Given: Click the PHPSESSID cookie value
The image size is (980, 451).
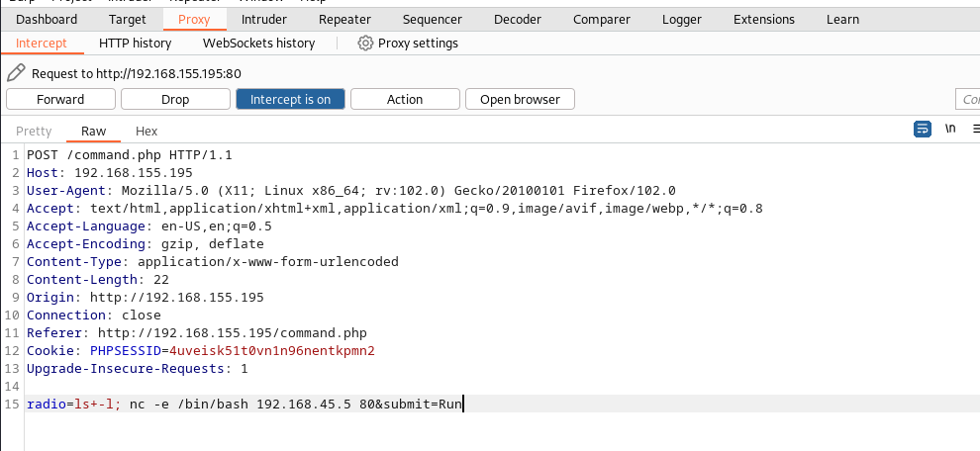Looking at the screenshot, I should (272, 350).
